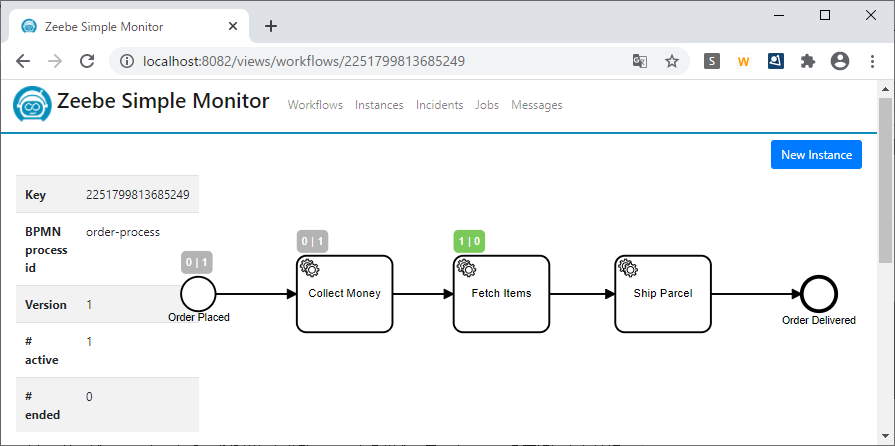This screenshot has height=446, width=895.
Task: Click the Key row label
Action: 35,195
